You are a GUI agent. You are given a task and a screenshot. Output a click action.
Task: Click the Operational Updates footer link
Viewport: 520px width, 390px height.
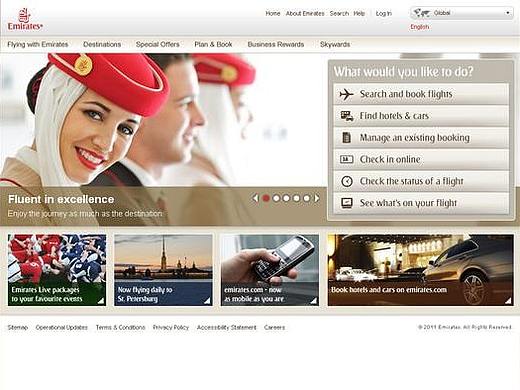[x=62, y=328]
